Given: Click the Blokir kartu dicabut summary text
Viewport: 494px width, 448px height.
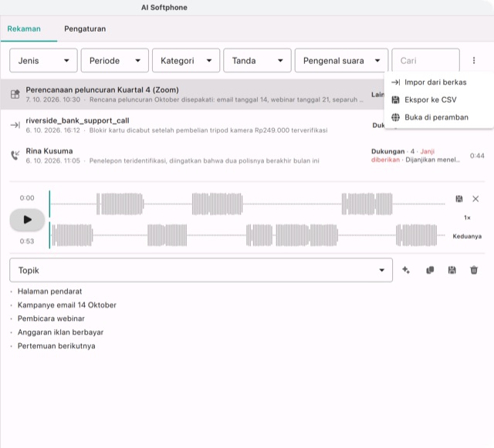Looking at the screenshot, I should click(208, 130).
